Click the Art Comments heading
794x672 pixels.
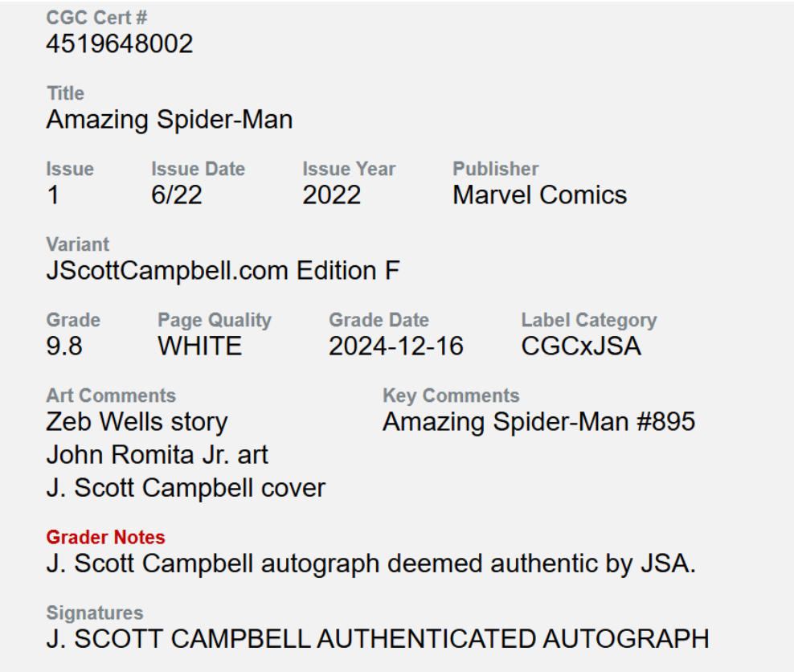pos(111,395)
